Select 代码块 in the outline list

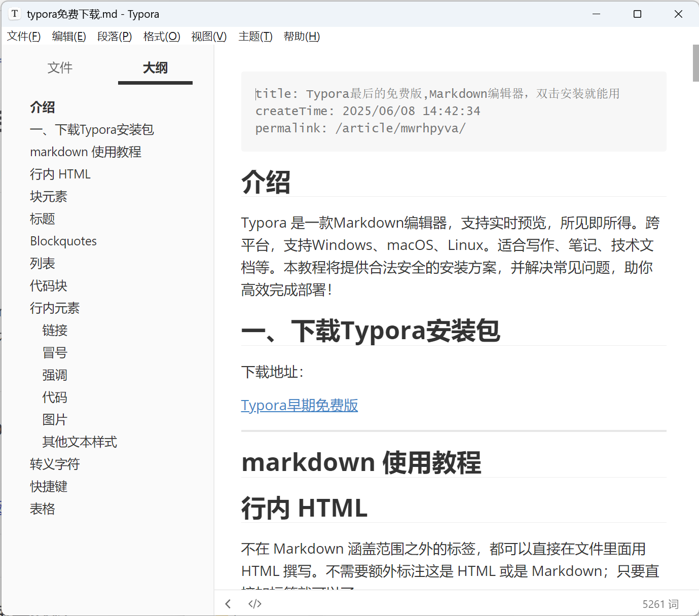48,285
